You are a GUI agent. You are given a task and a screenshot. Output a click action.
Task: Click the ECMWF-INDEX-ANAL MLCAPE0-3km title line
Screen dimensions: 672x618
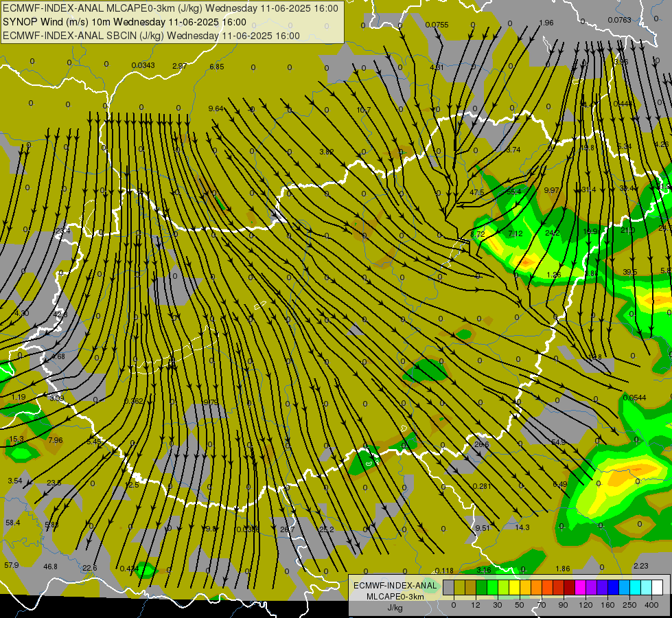tap(170, 8)
